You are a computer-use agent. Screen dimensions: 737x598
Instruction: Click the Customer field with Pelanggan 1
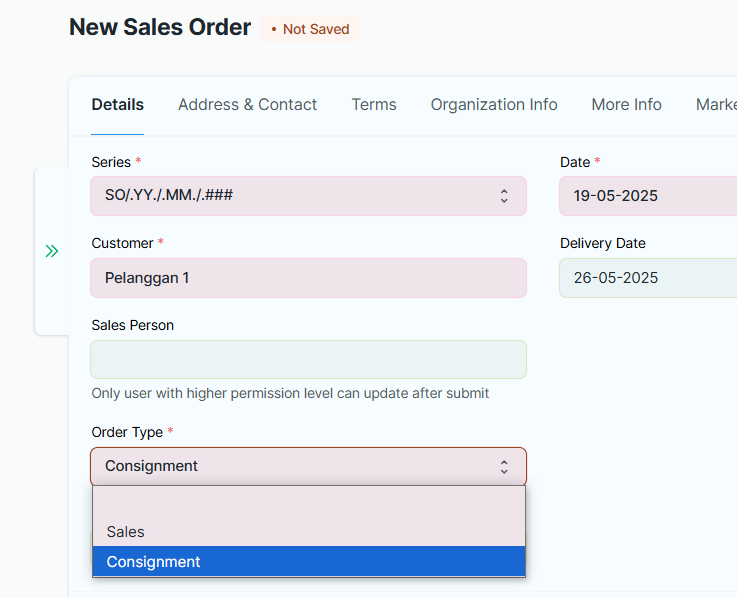[x=308, y=278]
